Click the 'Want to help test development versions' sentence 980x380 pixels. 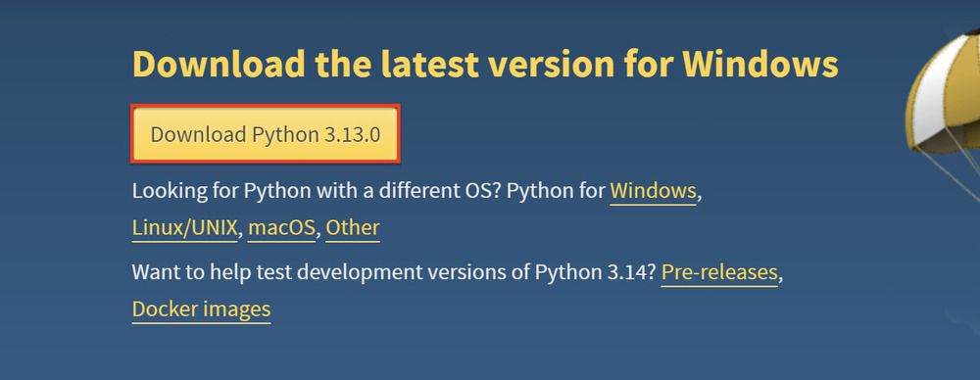330,272
